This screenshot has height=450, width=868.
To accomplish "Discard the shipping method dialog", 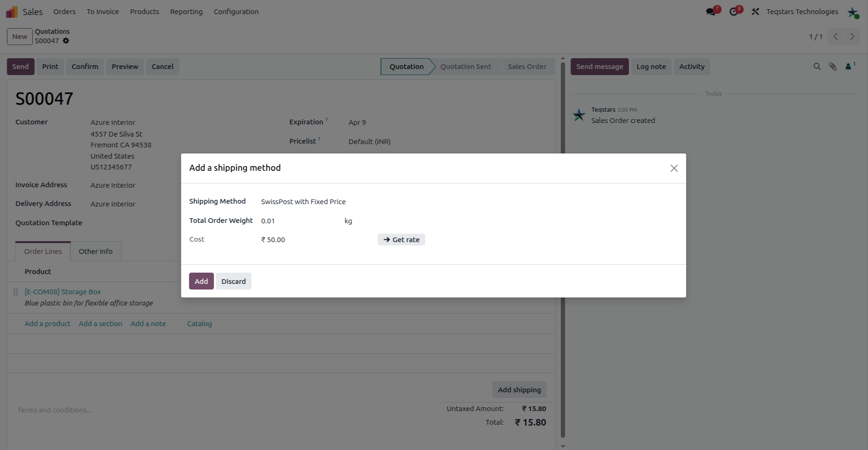I will pos(234,281).
